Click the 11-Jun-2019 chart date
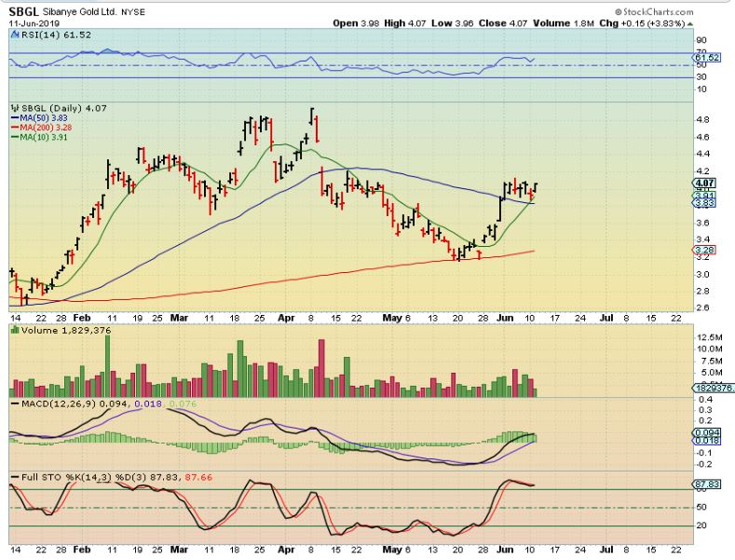The width and height of the screenshot is (735, 560). click(x=34, y=23)
